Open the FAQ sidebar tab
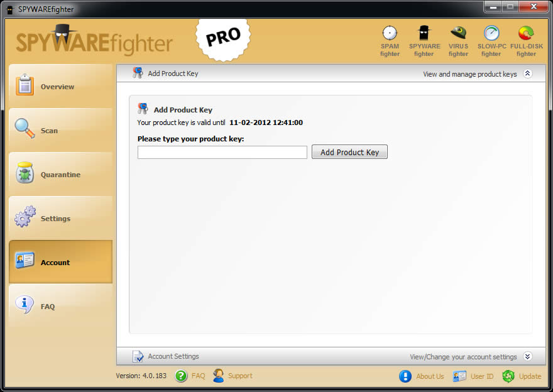Viewport: 553px width, 392px height. tap(61, 306)
